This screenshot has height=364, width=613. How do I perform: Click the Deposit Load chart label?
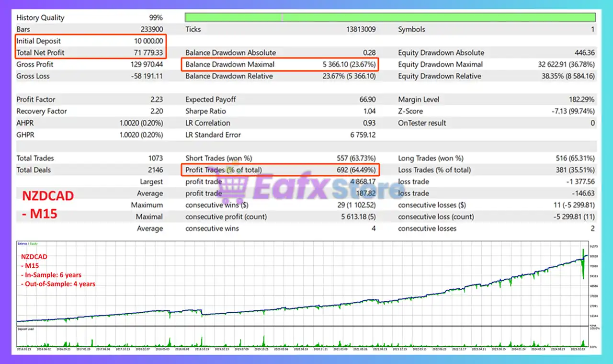pos(27,329)
